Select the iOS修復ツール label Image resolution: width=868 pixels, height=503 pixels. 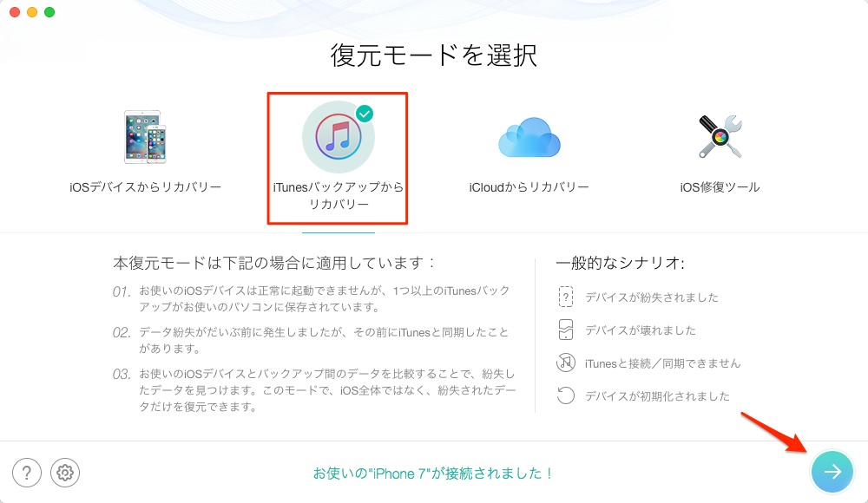[720, 187]
